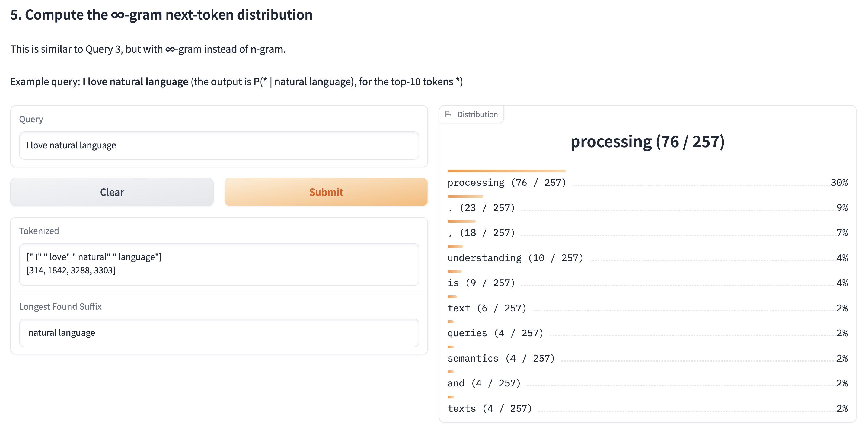Select the understanding (10 / 257) row
Viewport: 868px width, 435px height.
tap(515, 258)
